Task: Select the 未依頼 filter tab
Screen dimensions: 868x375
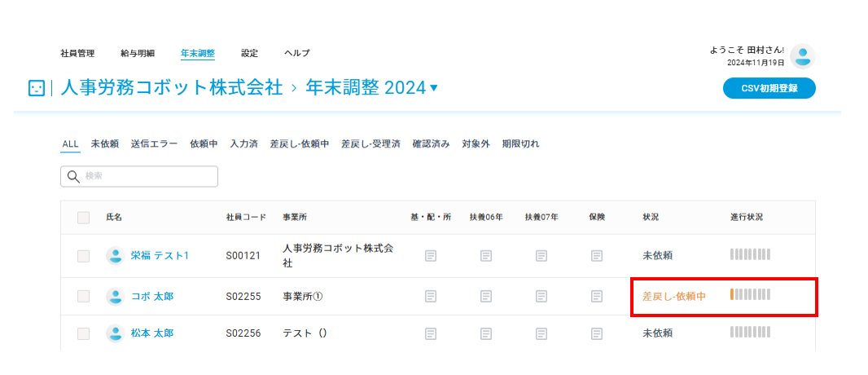Action: pos(104,144)
